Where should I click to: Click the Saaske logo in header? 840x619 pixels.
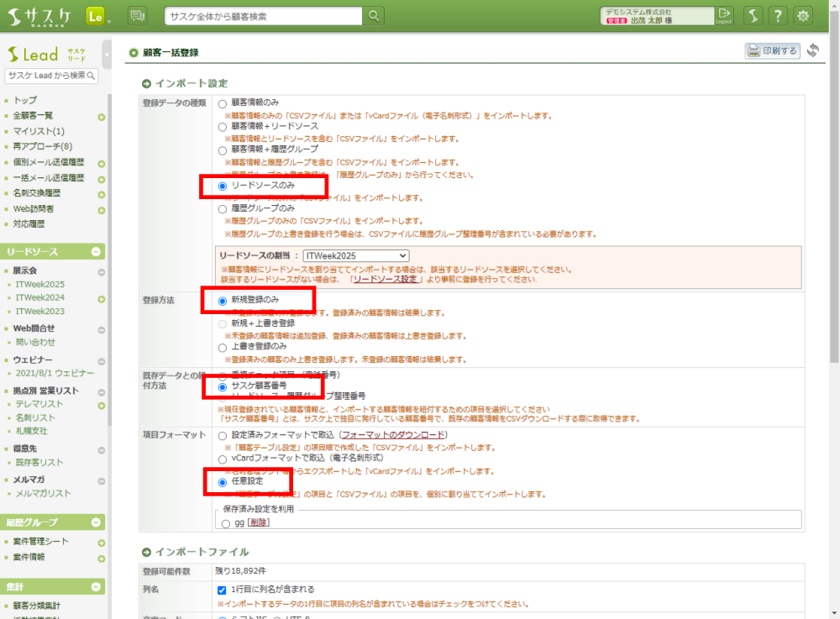tap(39, 17)
